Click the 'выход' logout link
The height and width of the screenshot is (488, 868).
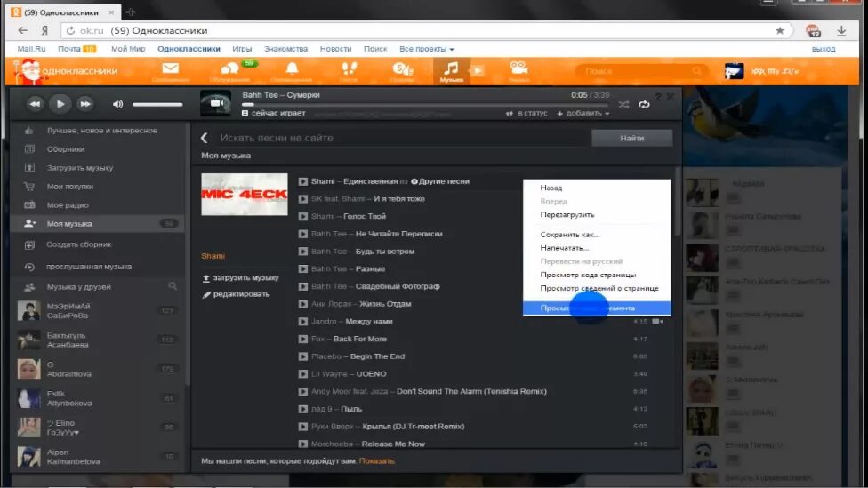[x=824, y=49]
